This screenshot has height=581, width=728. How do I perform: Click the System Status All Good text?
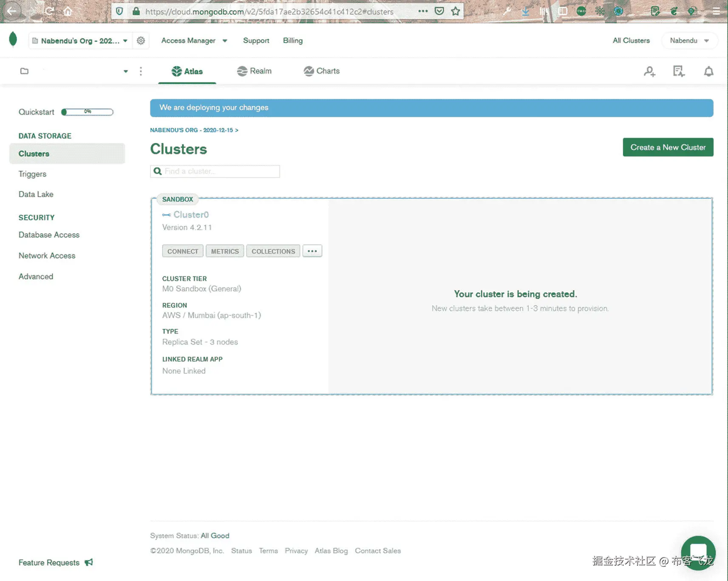(190, 536)
